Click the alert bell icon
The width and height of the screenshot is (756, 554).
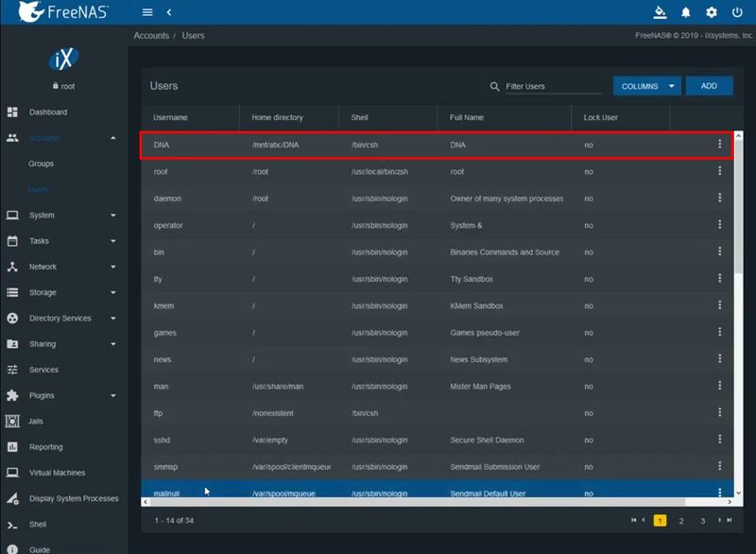point(685,12)
